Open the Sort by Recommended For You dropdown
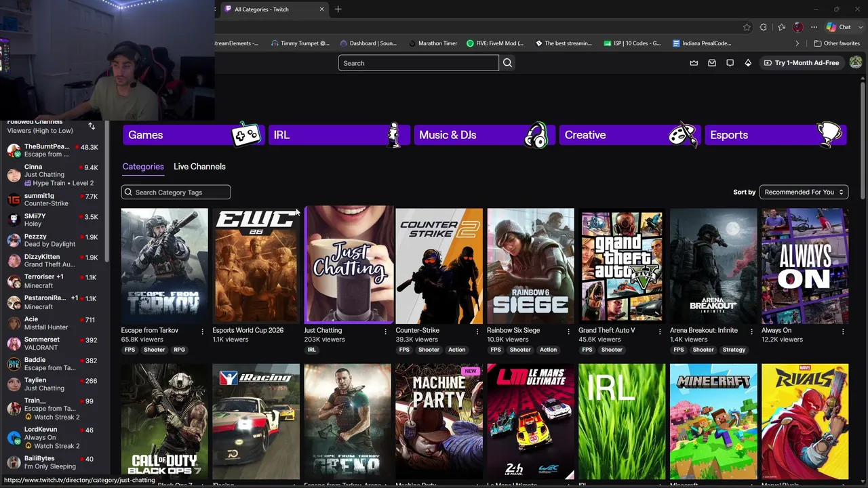 point(804,192)
